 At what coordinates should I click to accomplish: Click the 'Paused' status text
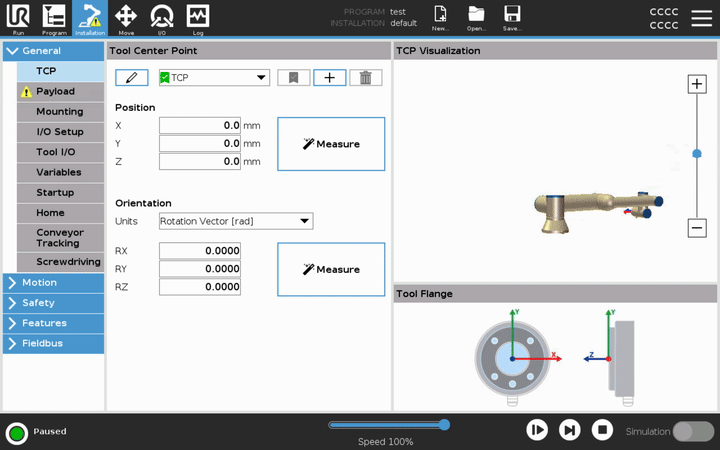pyautogui.click(x=50, y=432)
